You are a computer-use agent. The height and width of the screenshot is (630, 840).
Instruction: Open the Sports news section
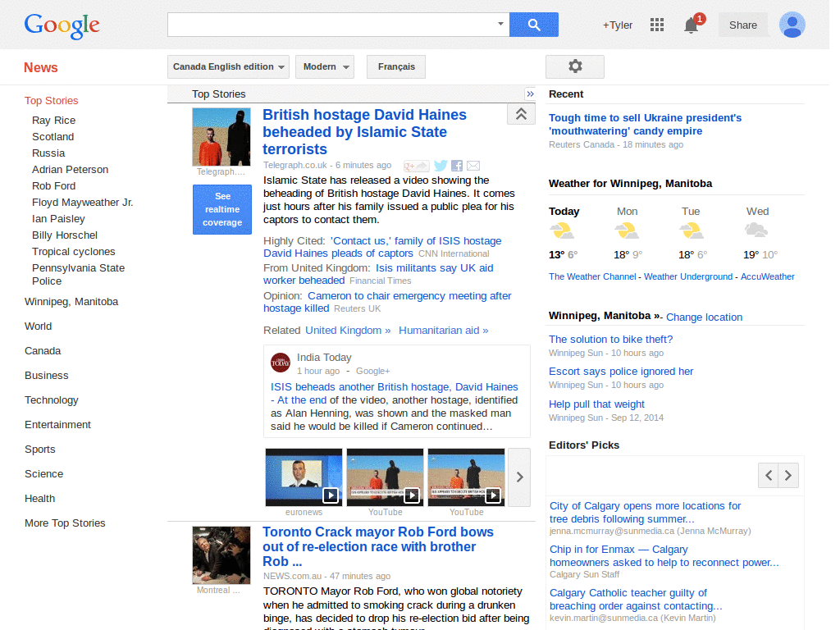(40, 450)
